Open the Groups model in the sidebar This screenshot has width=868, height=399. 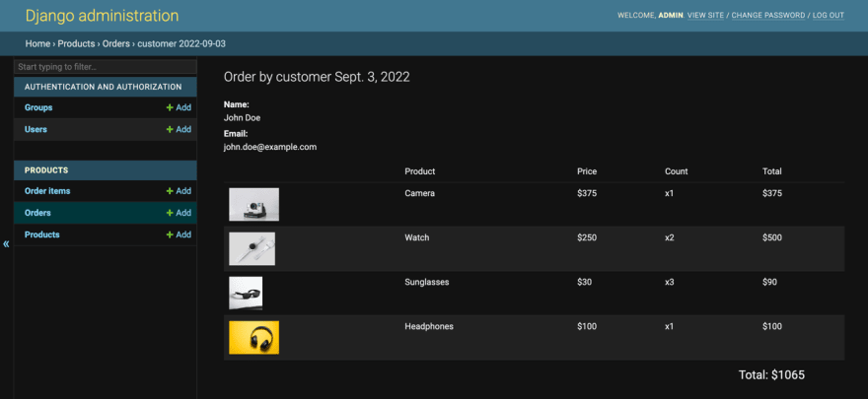[38, 107]
